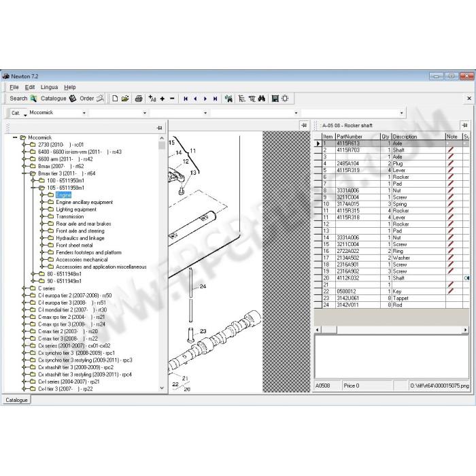
Task: Close the toolbar panel with the X at right
Action: click(469, 99)
